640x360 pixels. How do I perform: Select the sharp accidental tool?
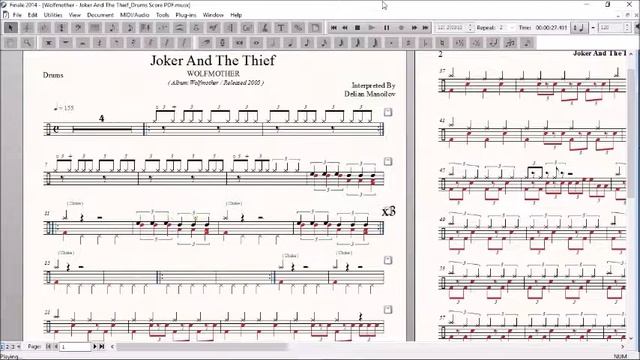(409, 42)
